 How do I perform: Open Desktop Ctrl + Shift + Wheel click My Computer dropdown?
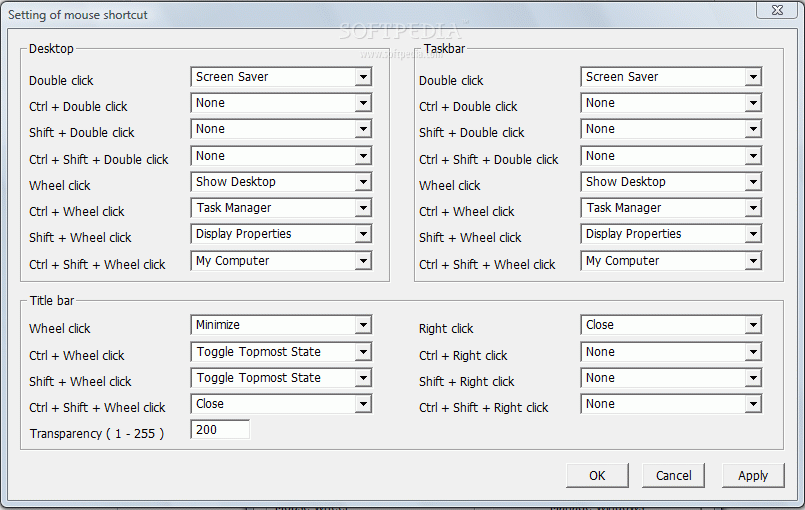pos(281,261)
